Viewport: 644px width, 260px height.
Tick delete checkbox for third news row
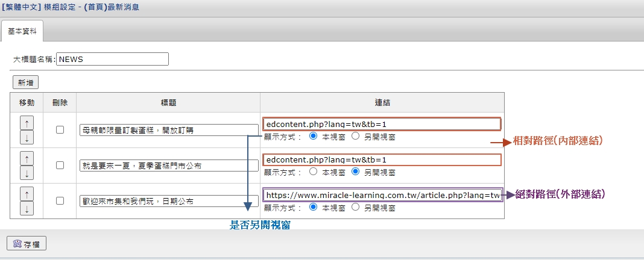(x=60, y=200)
